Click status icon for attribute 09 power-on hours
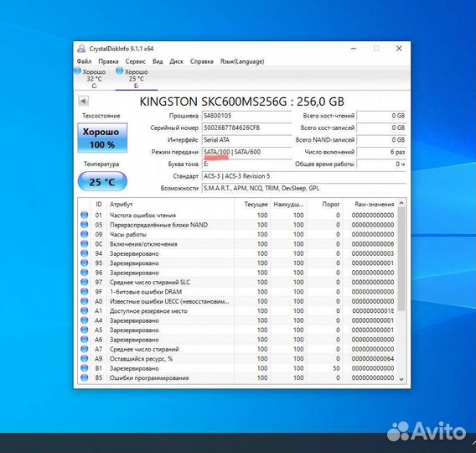 tap(85, 234)
